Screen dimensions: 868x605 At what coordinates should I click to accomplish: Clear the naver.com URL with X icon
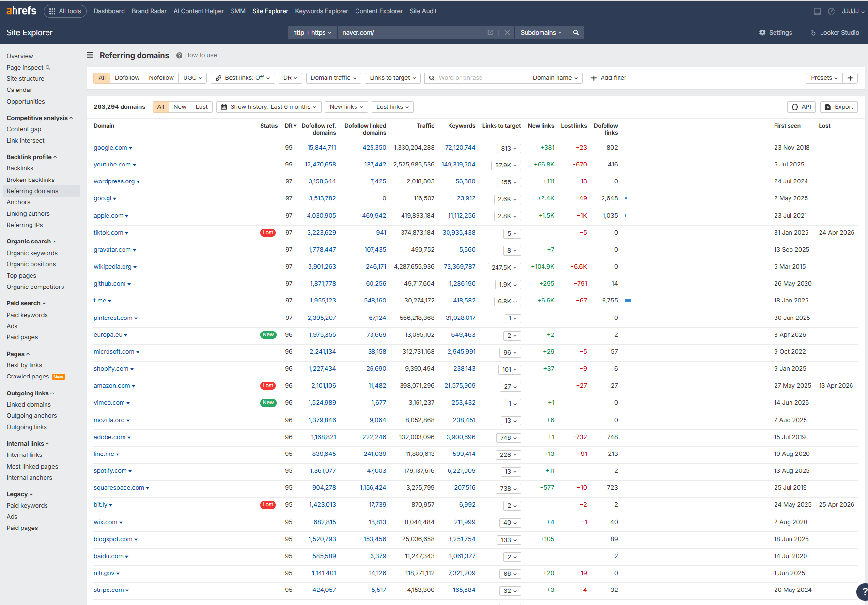507,33
